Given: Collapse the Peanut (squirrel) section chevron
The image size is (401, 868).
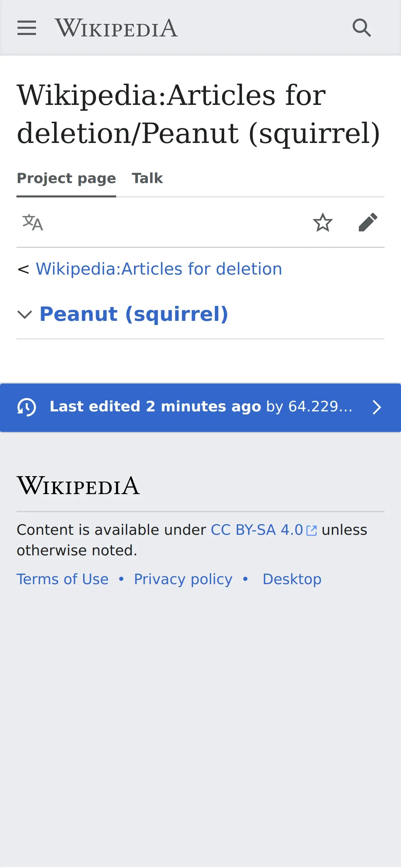Looking at the screenshot, I should click(25, 314).
